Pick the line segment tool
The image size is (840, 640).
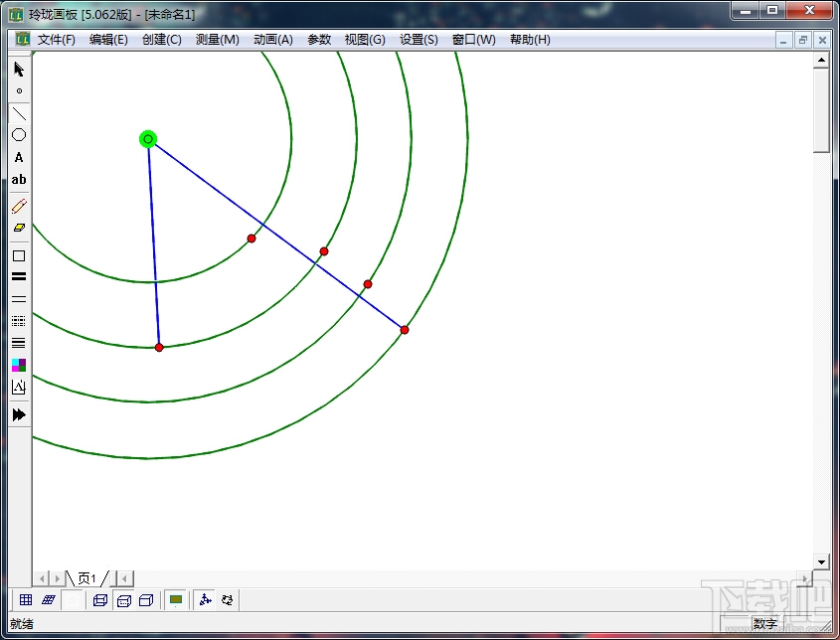[x=19, y=113]
